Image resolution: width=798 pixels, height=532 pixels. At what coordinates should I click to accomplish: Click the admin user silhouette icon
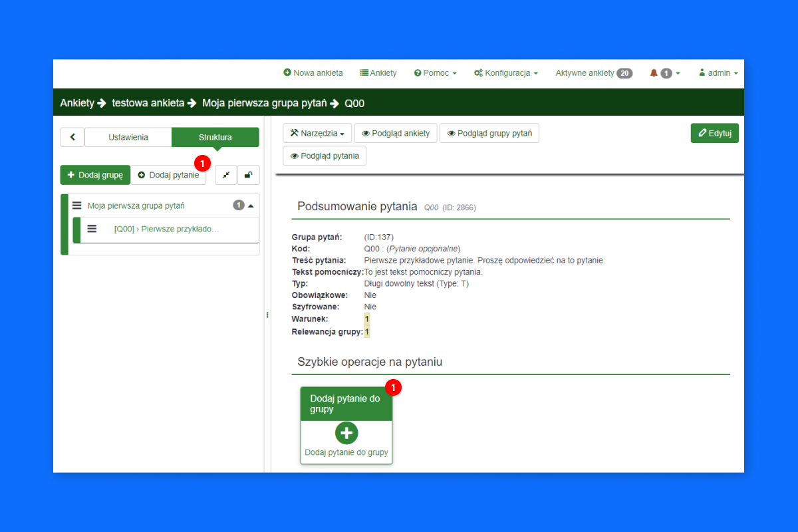[703, 73]
